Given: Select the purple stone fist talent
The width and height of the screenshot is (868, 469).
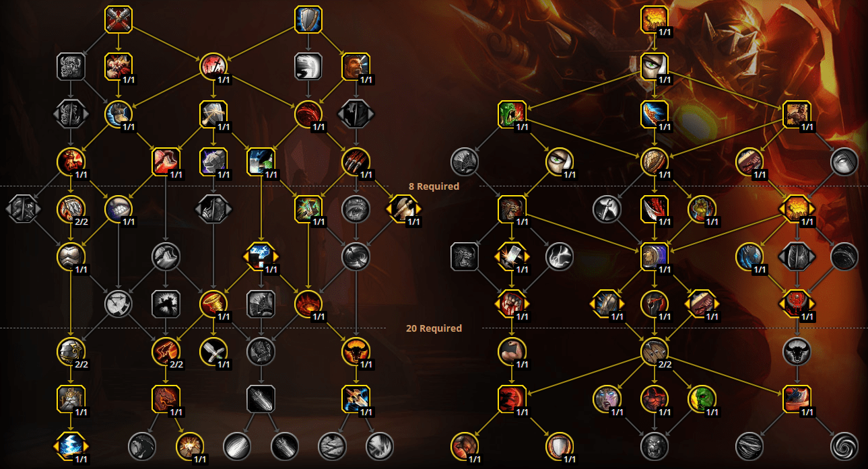Looking at the screenshot, I should tap(213, 162).
